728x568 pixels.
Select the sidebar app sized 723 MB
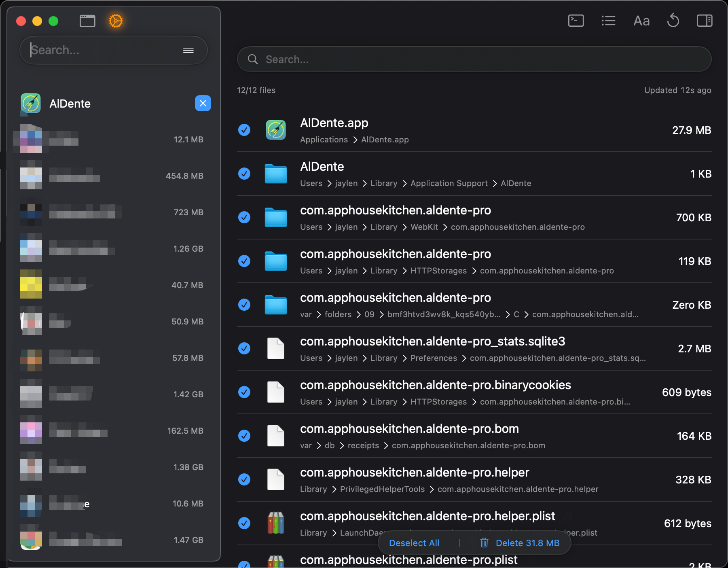click(x=112, y=212)
